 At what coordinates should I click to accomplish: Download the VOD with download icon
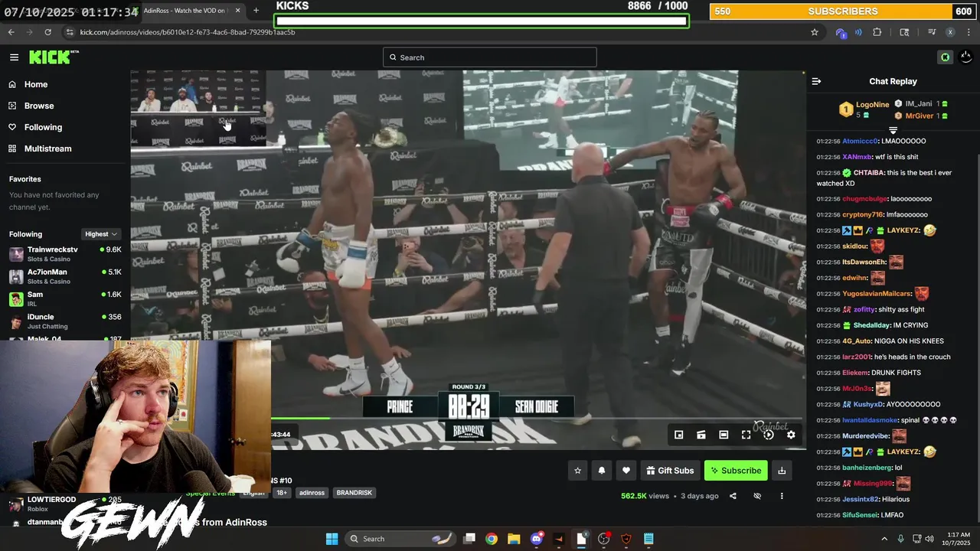pyautogui.click(x=782, y=471)
